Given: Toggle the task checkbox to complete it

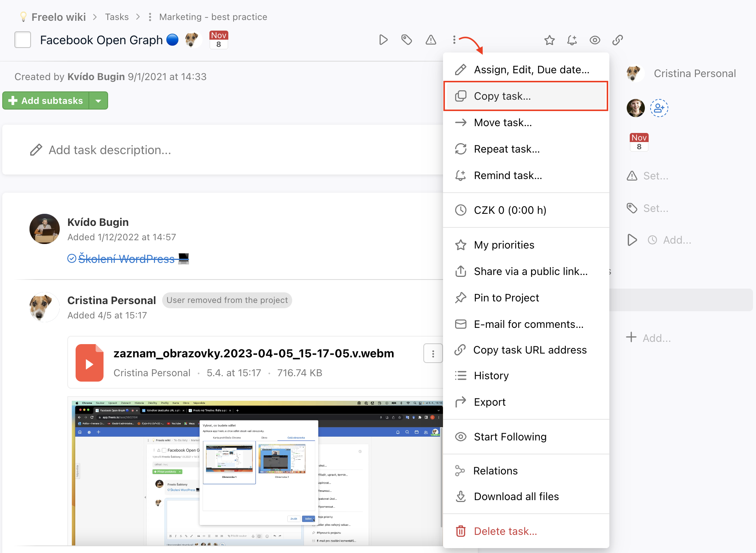Looking at the screenshot, I should click(23, 40).
